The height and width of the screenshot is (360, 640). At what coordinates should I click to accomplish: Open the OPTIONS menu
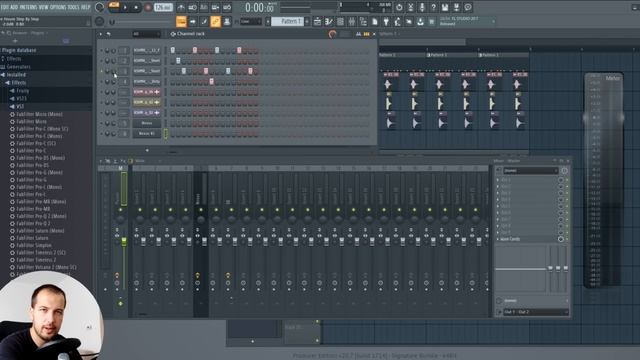tap(58, 7)
